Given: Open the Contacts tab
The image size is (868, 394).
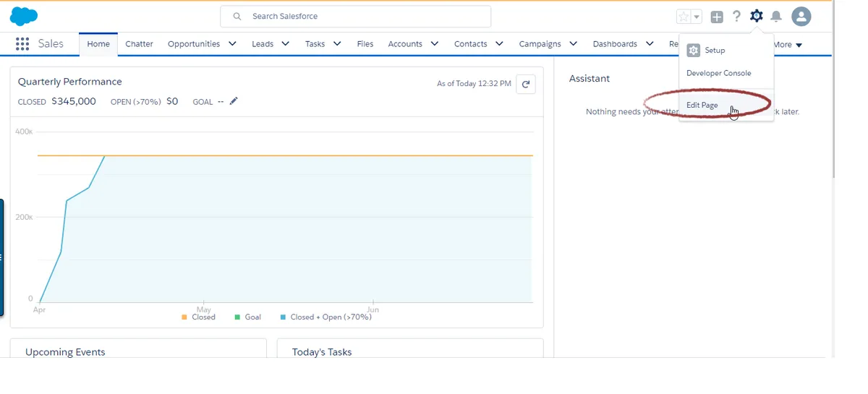Looking at the screenshot, I should coord(471,44).
